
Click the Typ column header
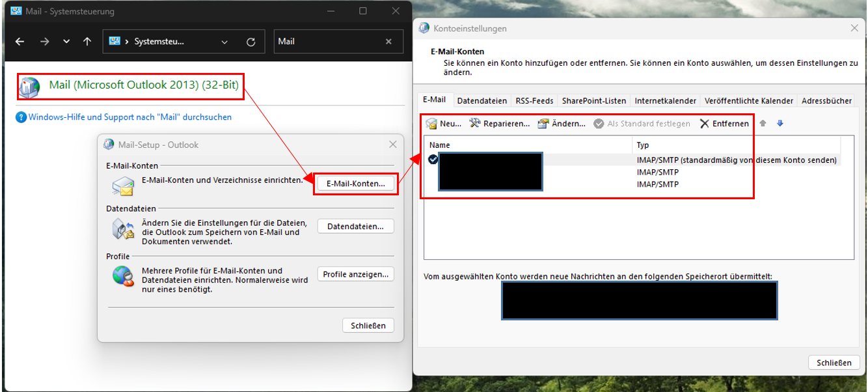pyautogui.click(x=736, y=145)
